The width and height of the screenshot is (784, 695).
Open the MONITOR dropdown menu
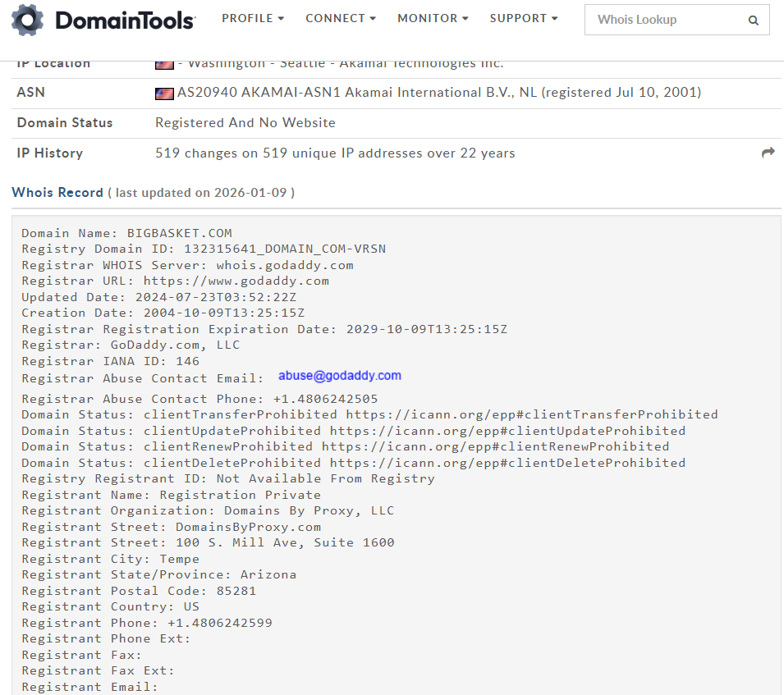coord(433,18)
